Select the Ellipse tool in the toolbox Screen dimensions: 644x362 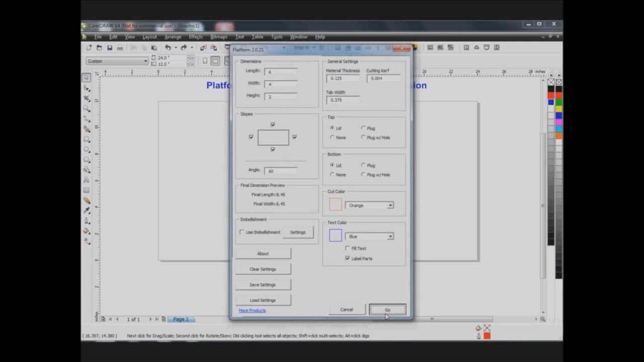(x=87, y=149)
